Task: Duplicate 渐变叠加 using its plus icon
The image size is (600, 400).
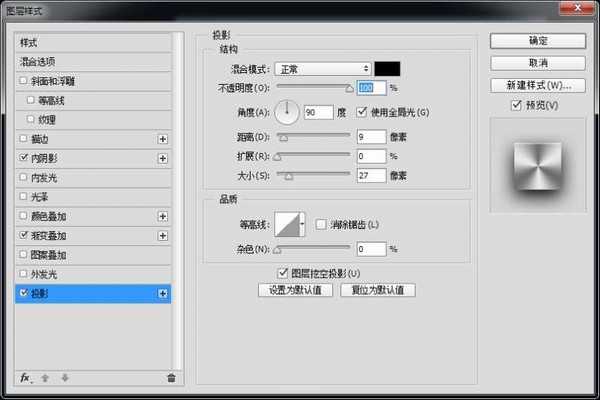Action: (x=162, y=235)
